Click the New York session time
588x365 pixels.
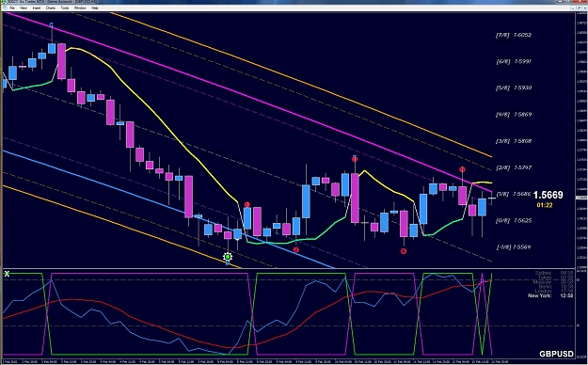(566, 295)
